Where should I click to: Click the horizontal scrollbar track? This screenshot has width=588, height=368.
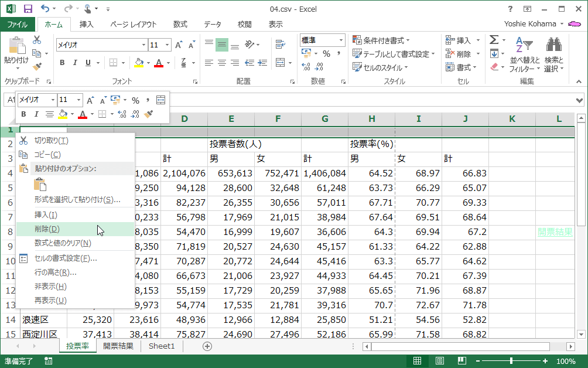click(x=460, y=346)
